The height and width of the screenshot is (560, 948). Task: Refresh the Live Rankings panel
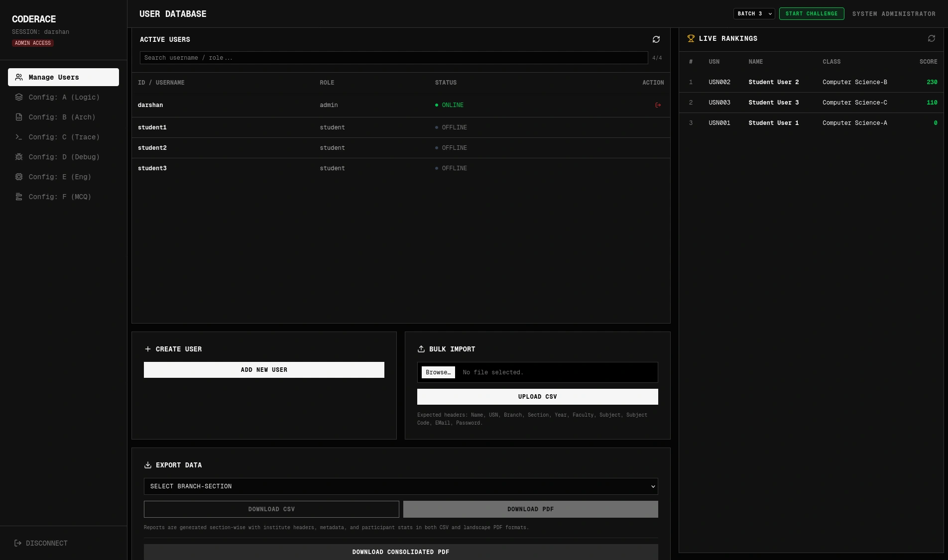point(931,38)
